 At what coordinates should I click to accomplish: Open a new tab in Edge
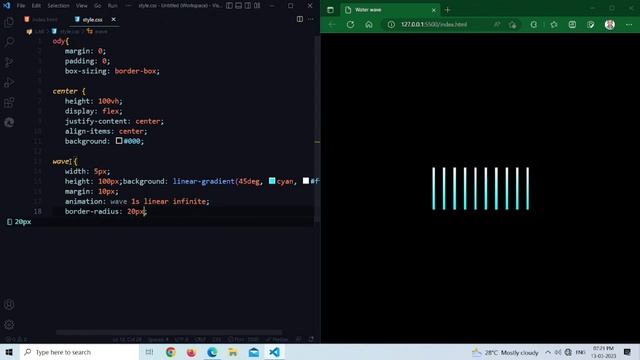point(447,10)
